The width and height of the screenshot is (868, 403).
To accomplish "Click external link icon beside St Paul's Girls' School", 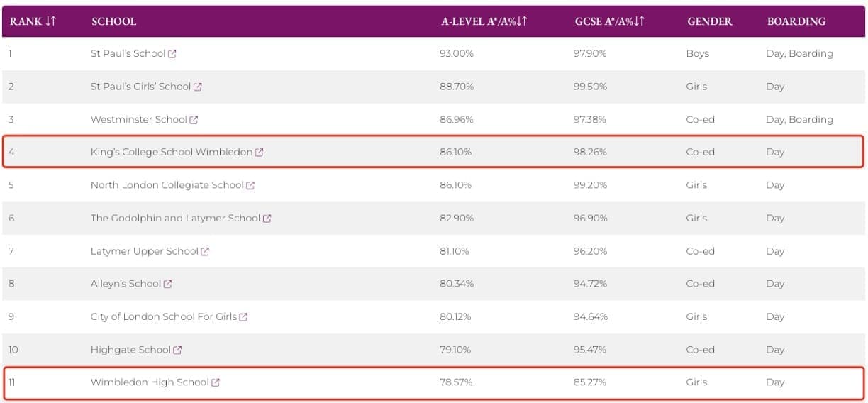I will tap(198, 87).
